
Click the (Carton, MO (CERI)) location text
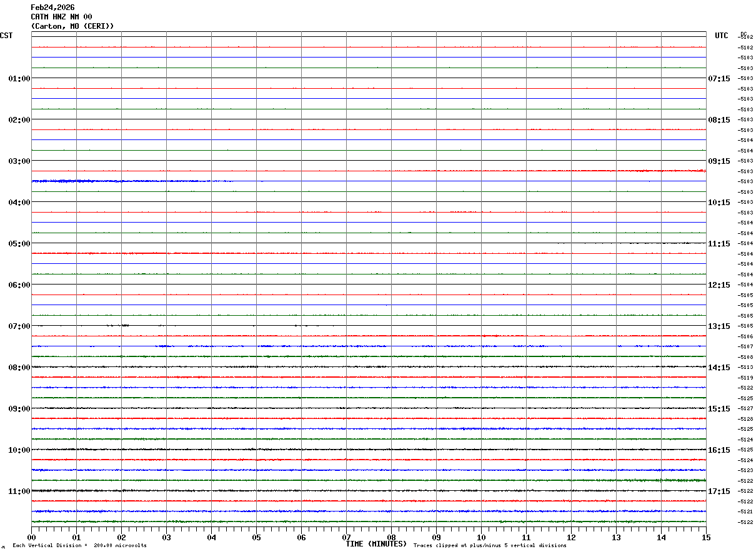72,26
